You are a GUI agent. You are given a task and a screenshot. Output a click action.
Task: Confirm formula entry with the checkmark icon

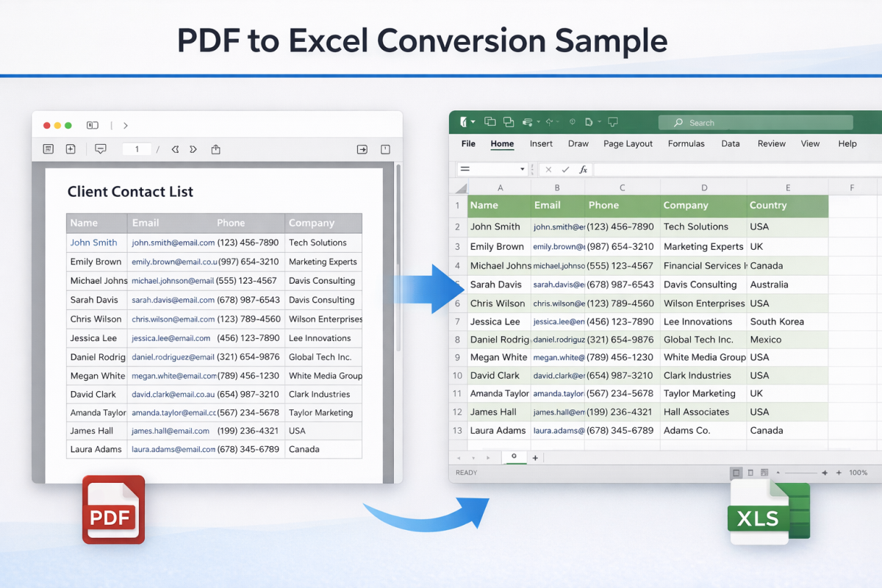pyautogui.click(x=565, y=169)
